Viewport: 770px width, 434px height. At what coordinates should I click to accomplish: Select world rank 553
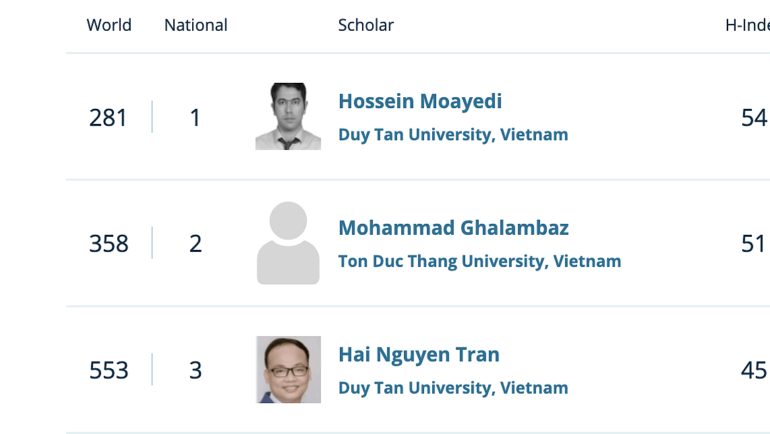pyautogui.click(x=108, y=371)
